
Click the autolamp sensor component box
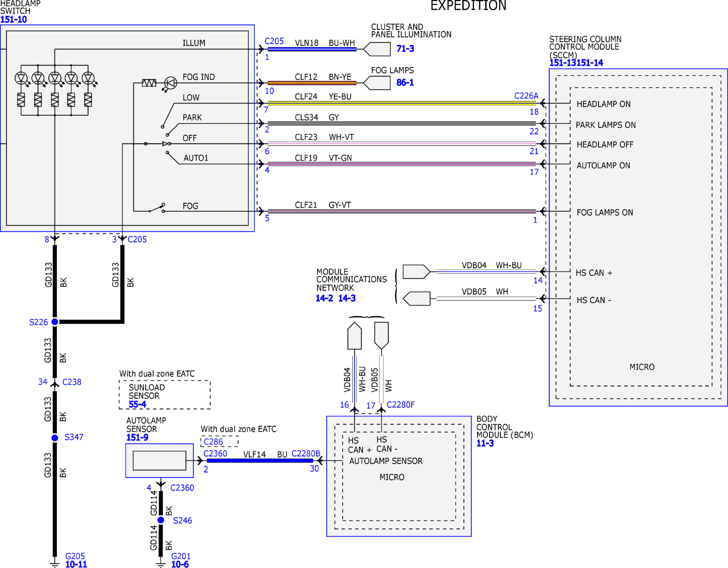tap(160, 460)
